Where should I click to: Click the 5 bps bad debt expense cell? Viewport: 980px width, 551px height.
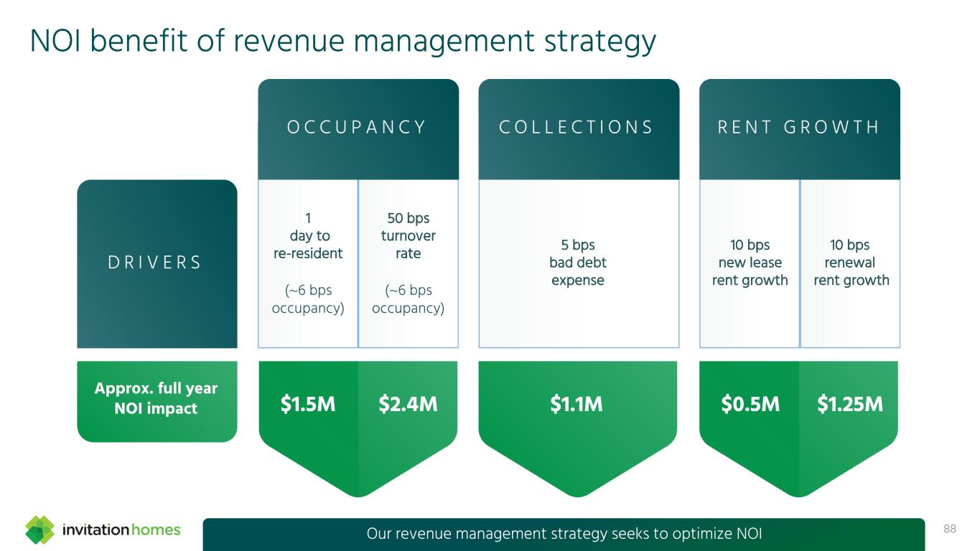[x=578, y=263]
